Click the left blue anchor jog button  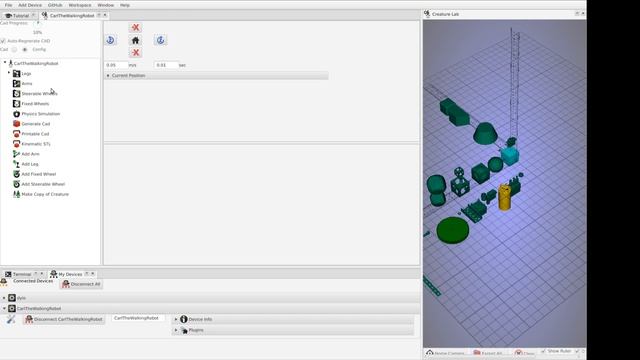point(110,40)
